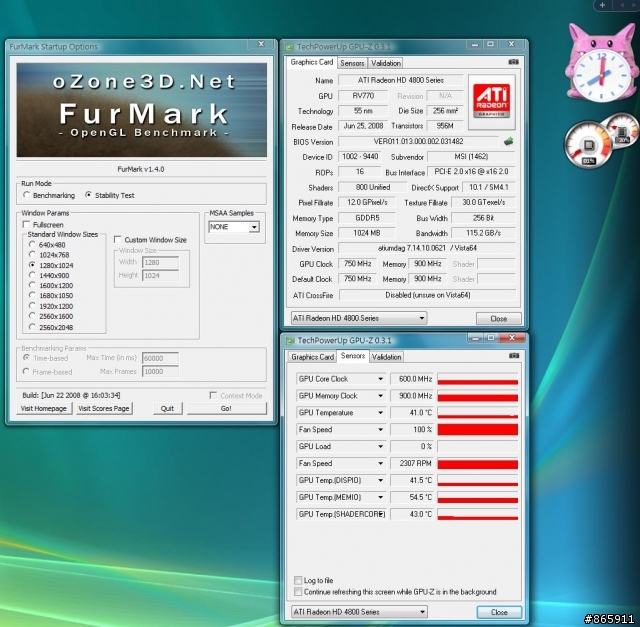Open the GPU Temp. (DISPIO) sensor dropdown
This screenshot has height=627, width=640.
[x=380, y=480]
